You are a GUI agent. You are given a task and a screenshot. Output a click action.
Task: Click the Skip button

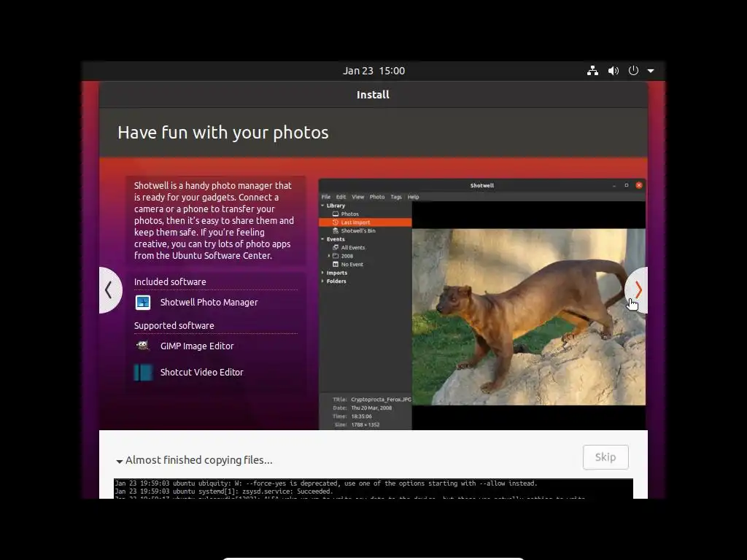(605, 457)
